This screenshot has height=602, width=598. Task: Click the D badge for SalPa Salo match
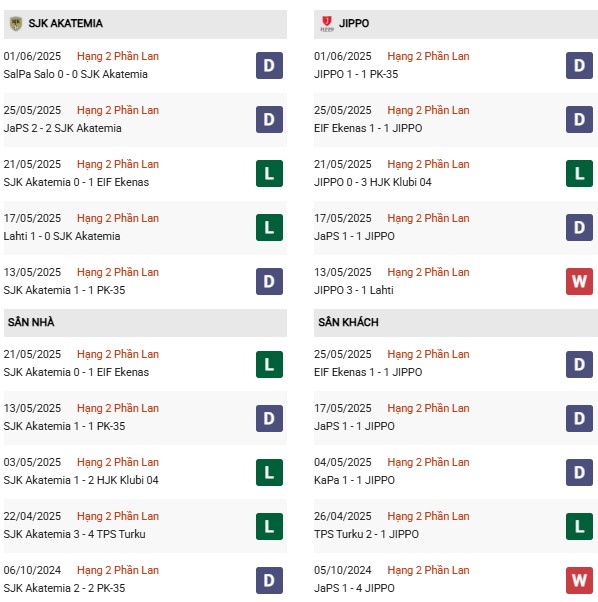pyautogui.click(x=269, y=65)
